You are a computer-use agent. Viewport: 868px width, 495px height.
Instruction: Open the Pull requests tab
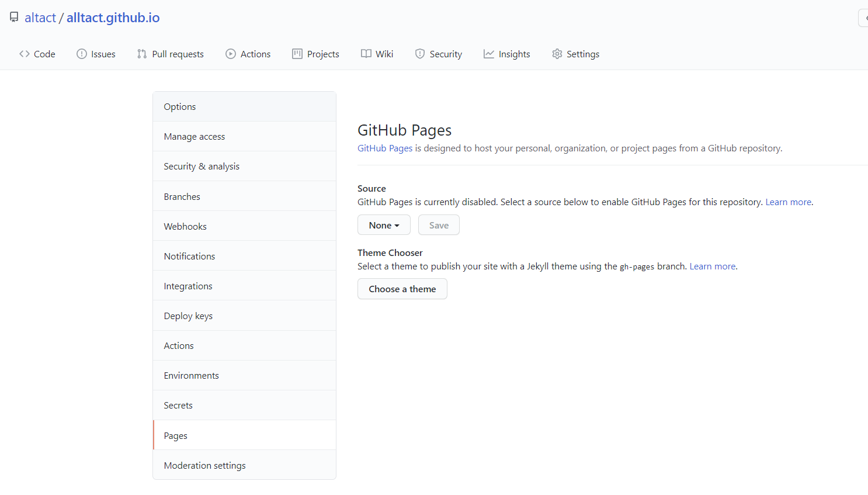[x=171, y=54]
